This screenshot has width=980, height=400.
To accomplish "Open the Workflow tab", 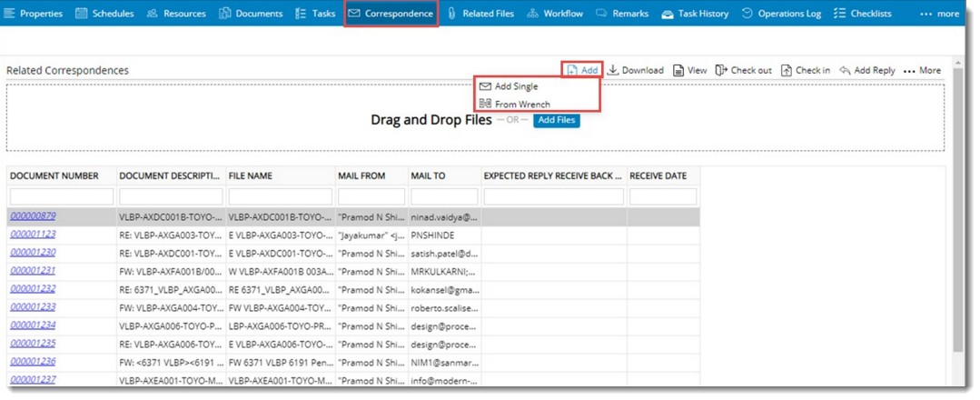I will (555, 14).
